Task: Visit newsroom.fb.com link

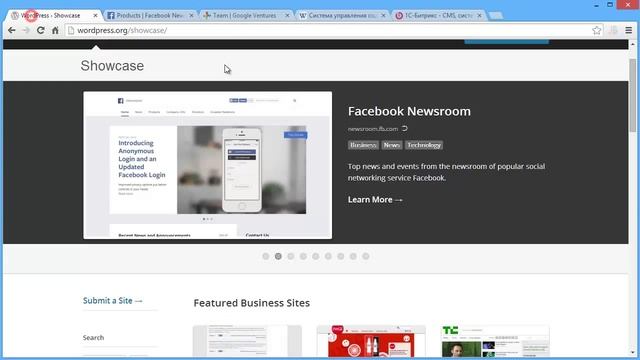Action: 373,129
